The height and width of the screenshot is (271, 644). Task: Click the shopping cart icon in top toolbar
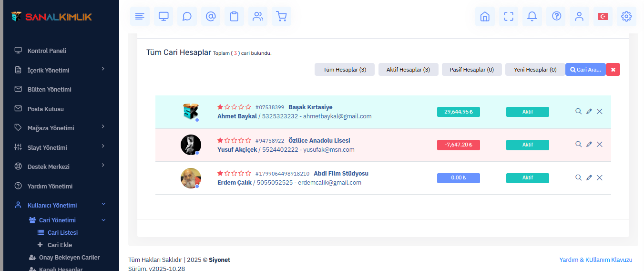pyautogui.click(x=281, y=17)
